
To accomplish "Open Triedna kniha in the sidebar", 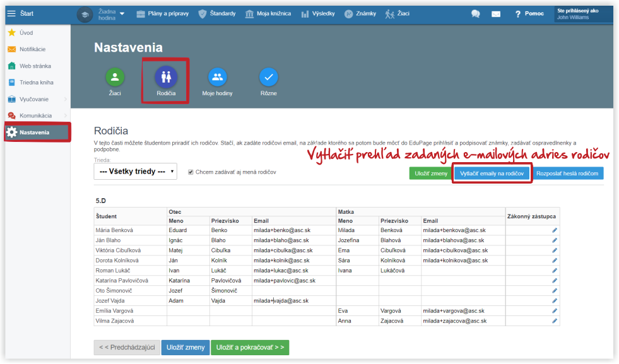I will tap(37, 83).
